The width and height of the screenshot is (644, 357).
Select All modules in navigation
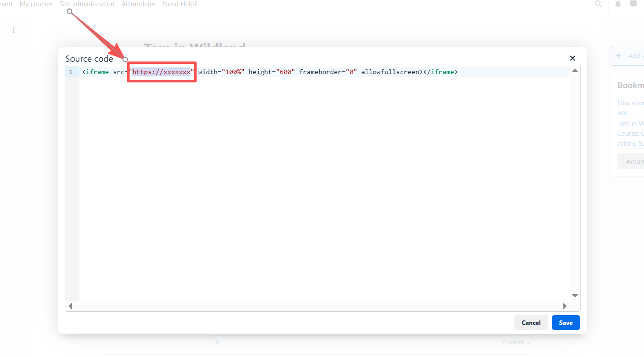pyautogui.click(x=138, y=4)
